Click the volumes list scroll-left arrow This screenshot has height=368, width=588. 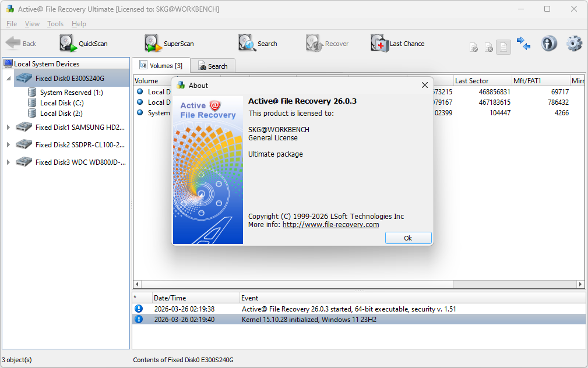pyautogui.click(x=138, y=284)
